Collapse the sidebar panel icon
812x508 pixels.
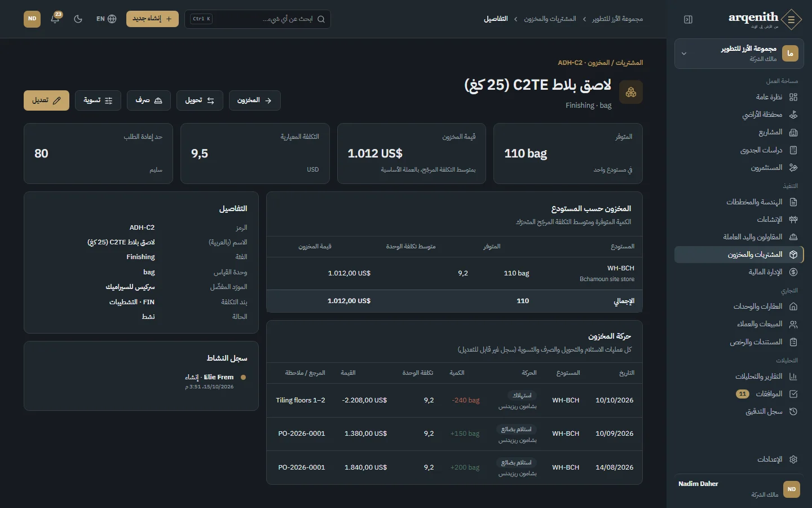point(688,19)
